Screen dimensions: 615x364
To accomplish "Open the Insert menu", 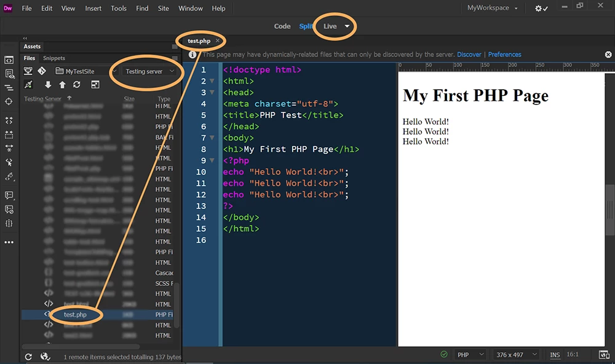I will 93,8.
